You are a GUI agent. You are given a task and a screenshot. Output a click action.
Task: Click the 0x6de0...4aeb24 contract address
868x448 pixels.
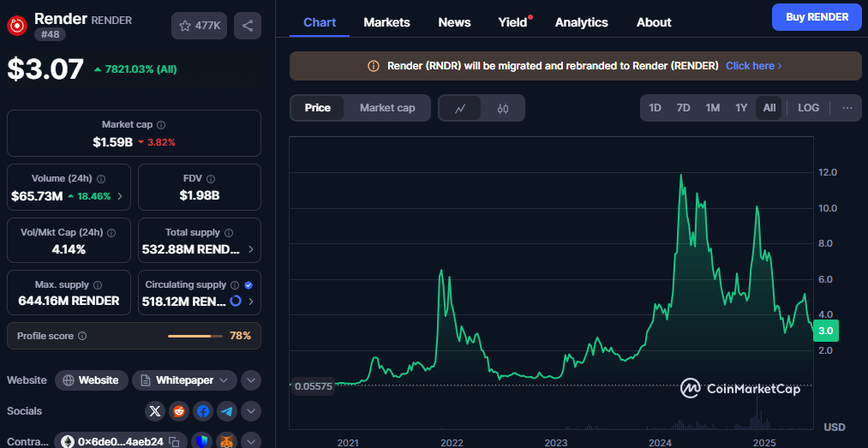click(121, 442)
